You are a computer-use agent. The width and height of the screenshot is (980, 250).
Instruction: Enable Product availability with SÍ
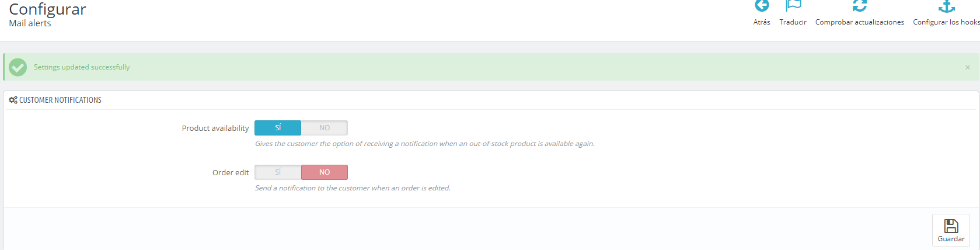click(x=278, y=128)
